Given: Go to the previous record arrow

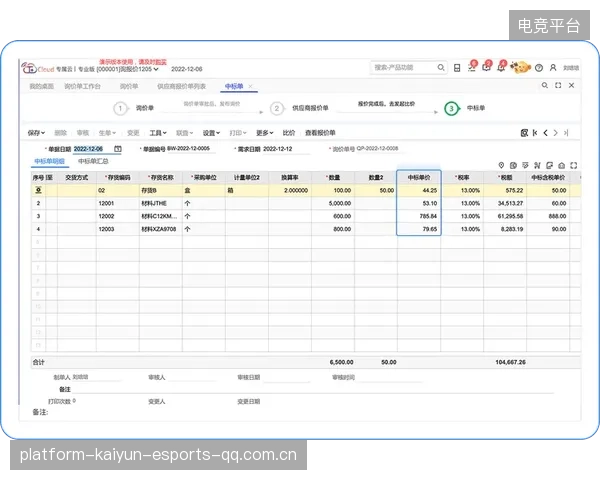Looking at the screenshot, I should pyautogui.click(x=545, y=133).
